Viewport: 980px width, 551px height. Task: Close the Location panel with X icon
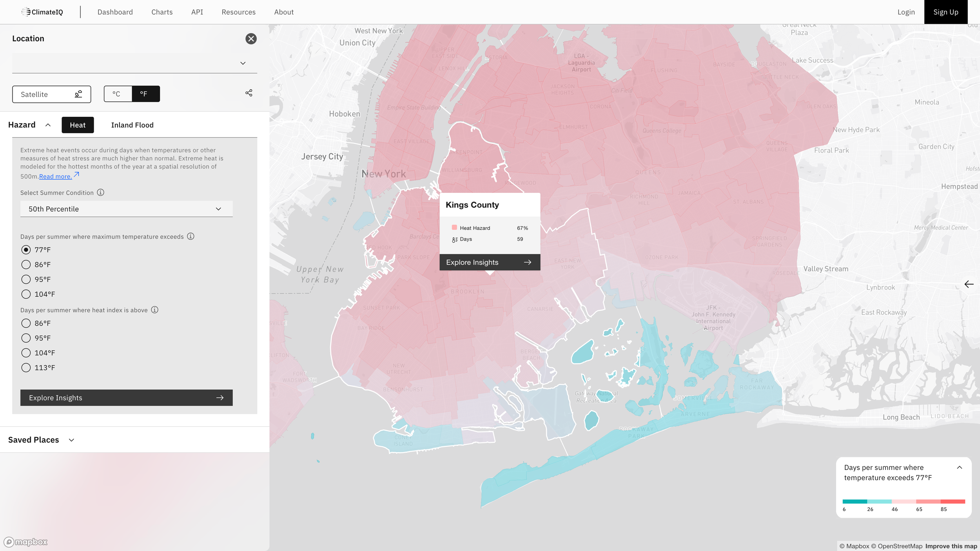251,39
